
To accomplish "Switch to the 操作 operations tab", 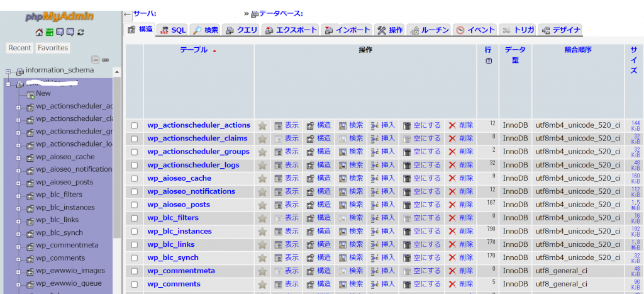I will pyautogui.click(x=390, y=30).
